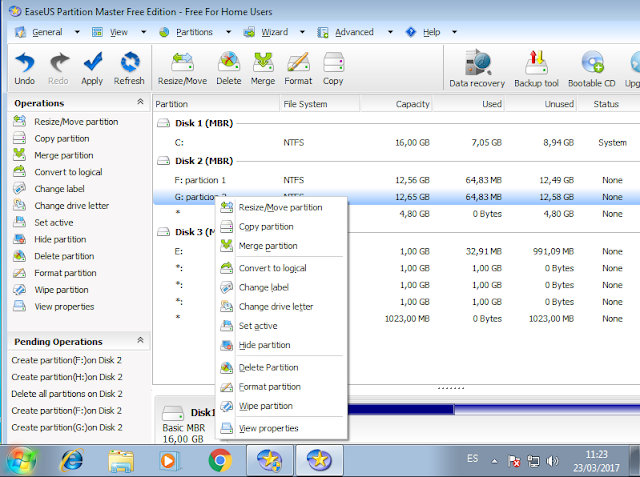Open Windows Explorer folder on taskbar
Image resolution: width=640 pixels, height=477 pixels.
click(121, 461)
